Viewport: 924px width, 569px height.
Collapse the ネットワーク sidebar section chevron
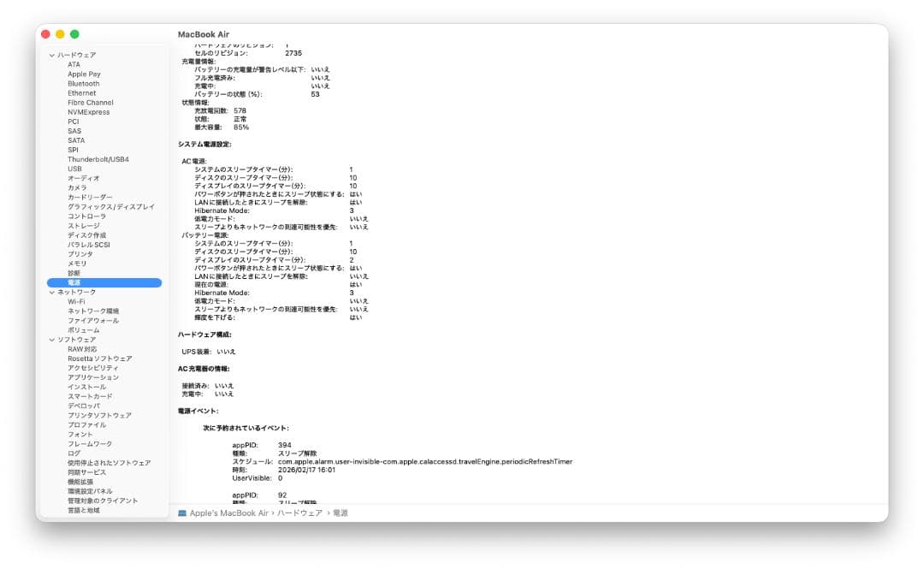click(x=52, y=293)
